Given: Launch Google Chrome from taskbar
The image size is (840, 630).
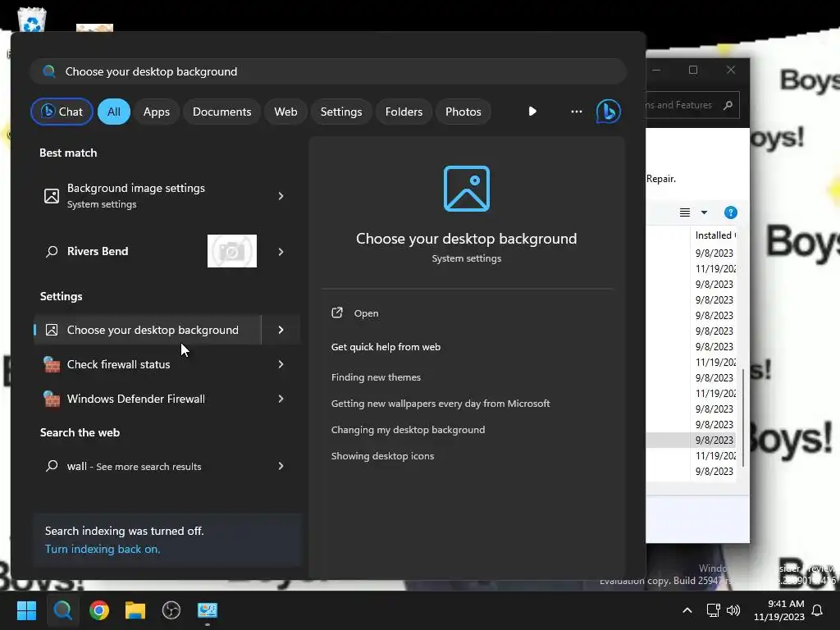Looking at the screenshot, I should (x=99, y=610).
